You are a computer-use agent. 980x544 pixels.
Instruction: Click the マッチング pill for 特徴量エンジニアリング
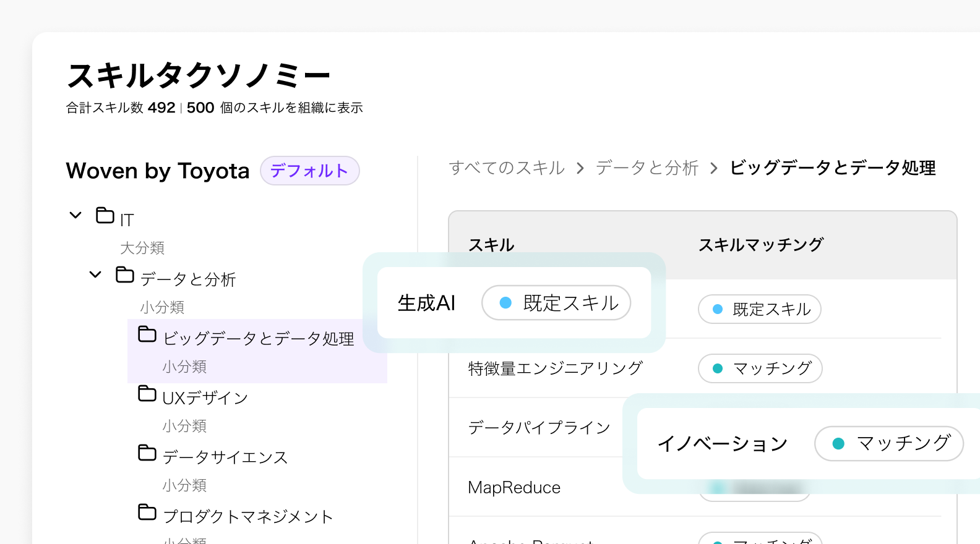pos(760,368)
